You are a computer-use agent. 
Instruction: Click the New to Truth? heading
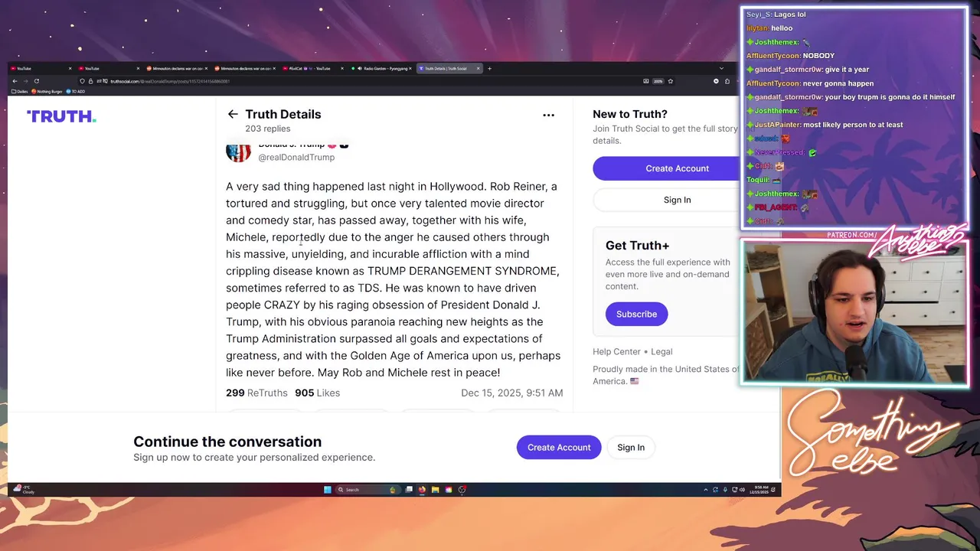pyautogui.click(x=630, y=114)
